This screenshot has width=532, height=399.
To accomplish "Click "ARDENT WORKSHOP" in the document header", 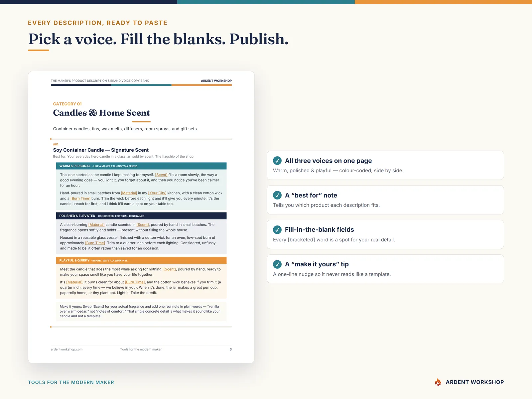I will (x=216, y=81).
